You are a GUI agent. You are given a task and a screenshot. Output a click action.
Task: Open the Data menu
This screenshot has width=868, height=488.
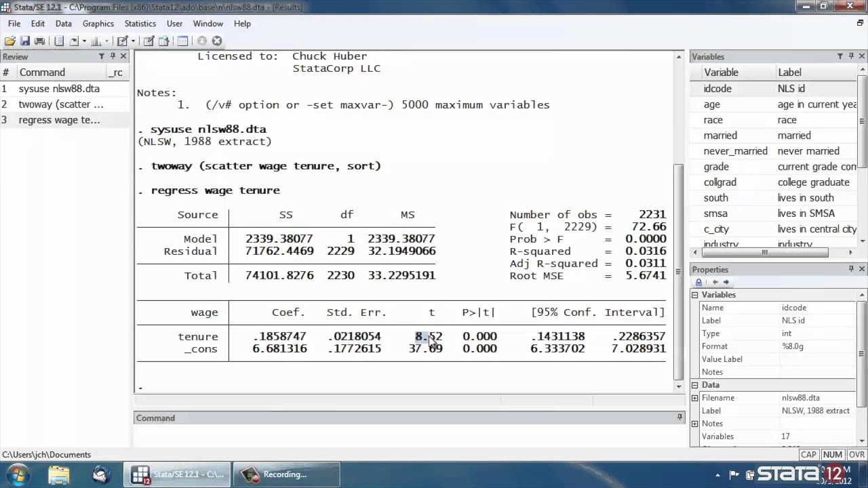click(x=63, y=23)
